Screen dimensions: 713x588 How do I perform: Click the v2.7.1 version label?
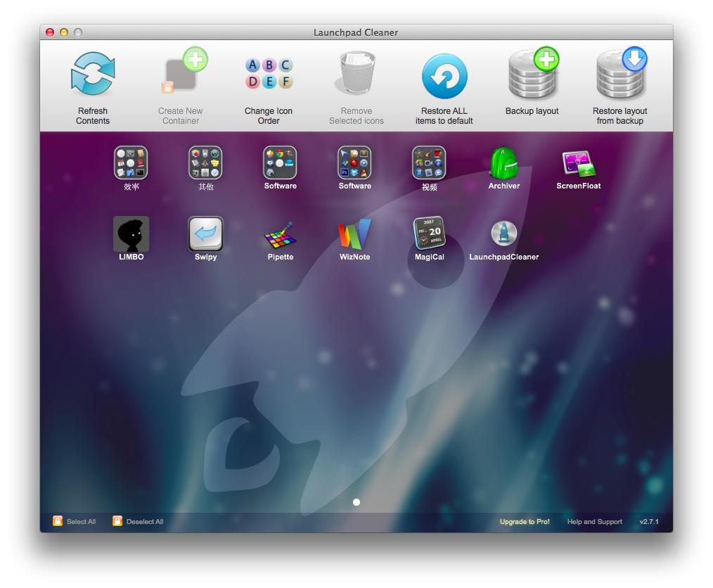(x=649, y=522)
